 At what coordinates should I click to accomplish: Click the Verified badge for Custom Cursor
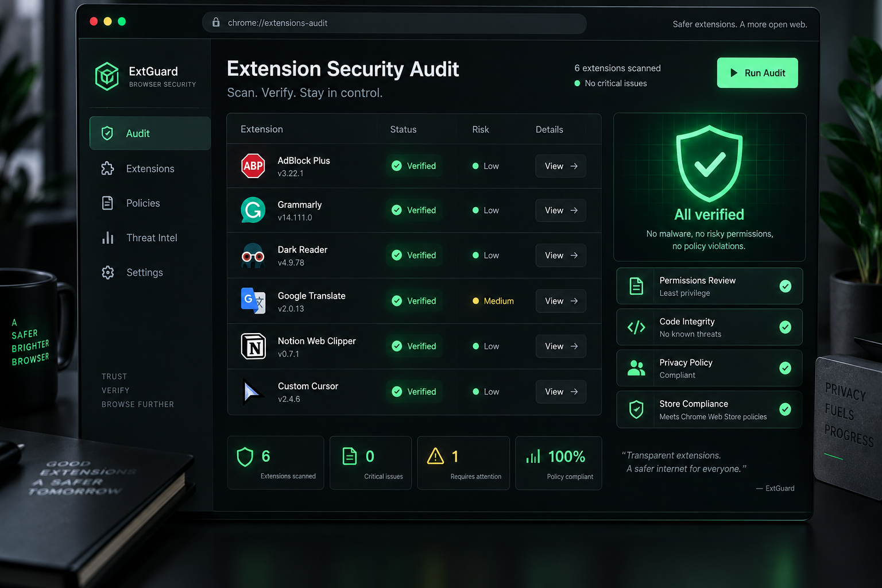pyautogui.click(x=414, y=392)
